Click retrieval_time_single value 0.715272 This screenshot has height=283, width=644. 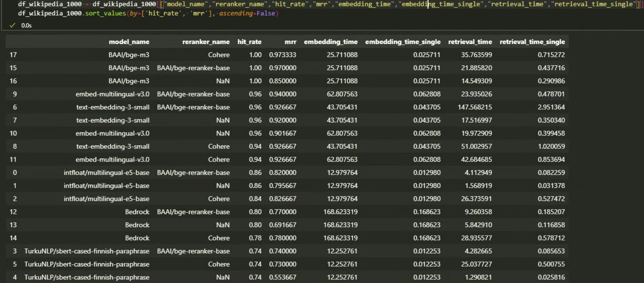[551, 55]
